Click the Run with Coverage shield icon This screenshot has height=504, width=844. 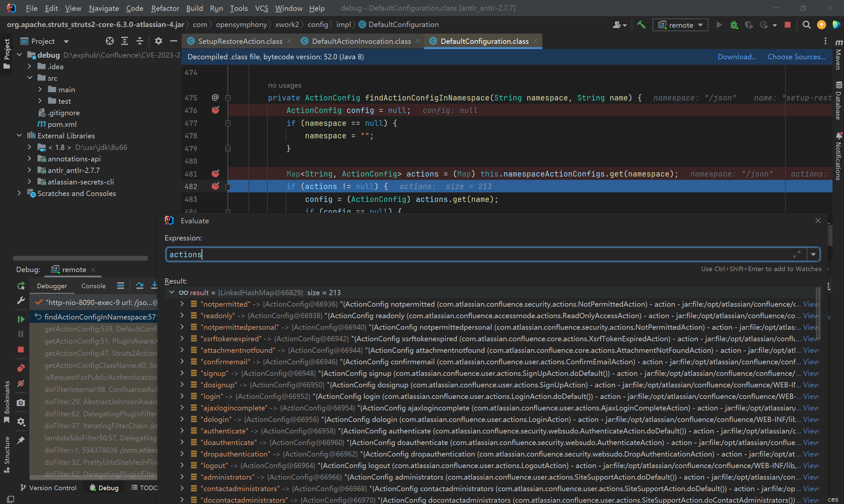tap(748, 25)
